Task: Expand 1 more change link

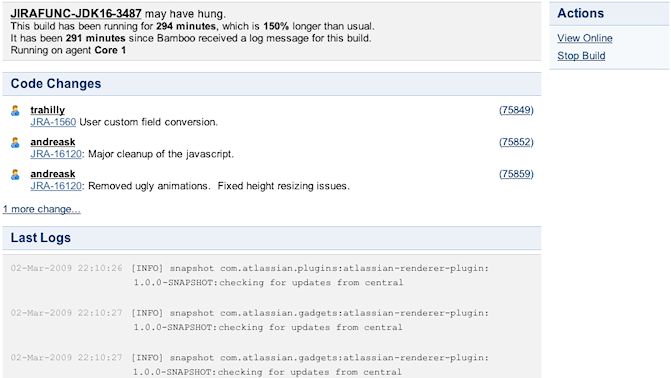Action: tap(42, 209)
